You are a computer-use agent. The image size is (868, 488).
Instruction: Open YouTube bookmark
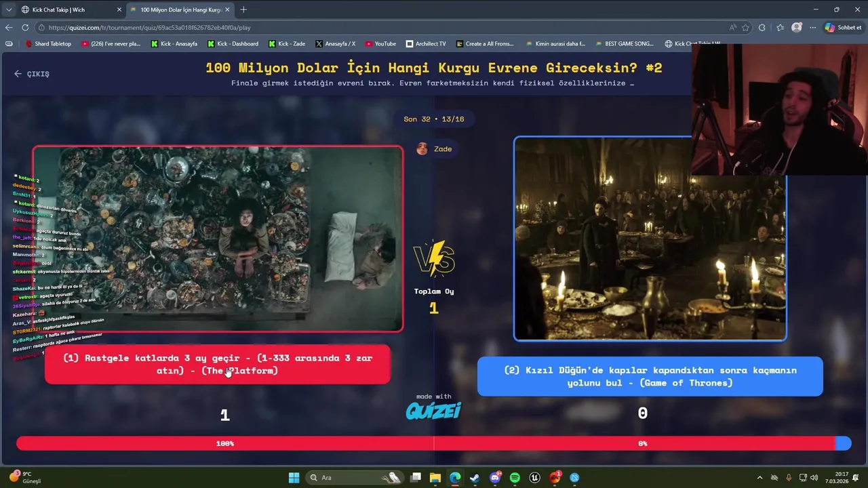pyautogui.click(x=380, y=43)
